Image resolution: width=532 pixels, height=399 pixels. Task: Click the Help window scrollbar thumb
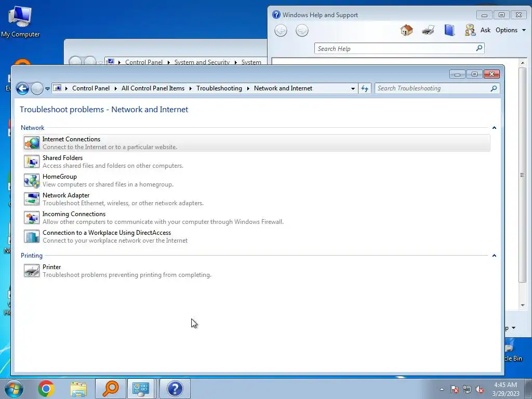(x=522, y=175)
